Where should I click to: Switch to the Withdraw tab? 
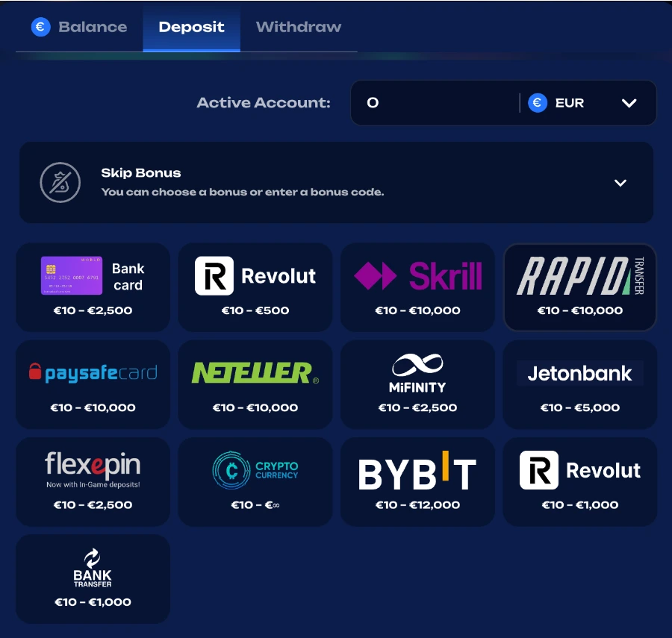(x=298, y=27)
